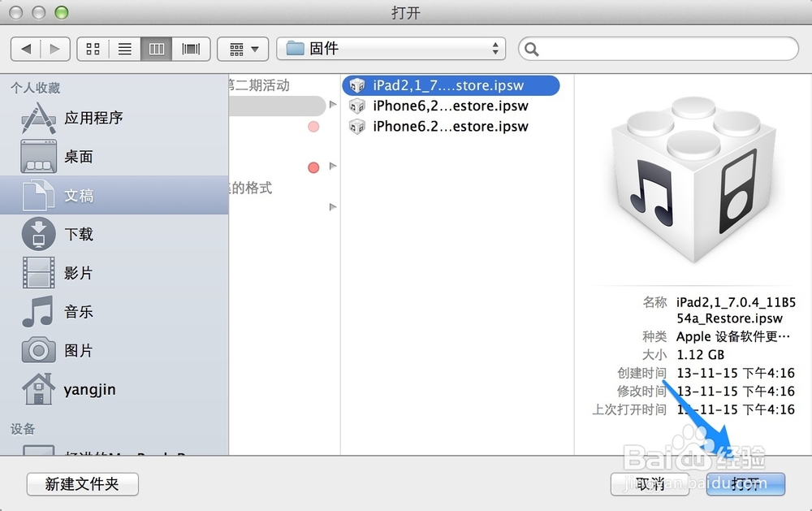Viewport: 812px width, 511px height.
Task: Open the action gear menu
Action: click(242, 49)
